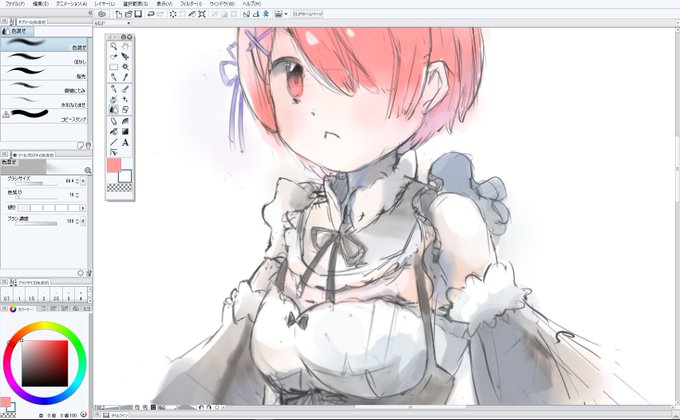Choose the コピースタンプ copy stamp sub tool
This screenshot has width=680, height=420.
click(x=44, y=116)
